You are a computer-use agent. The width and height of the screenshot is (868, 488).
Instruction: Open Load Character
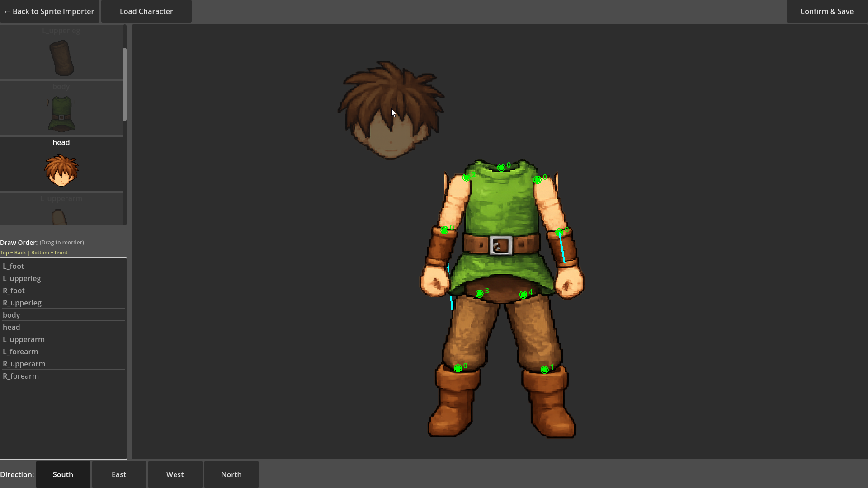146,11
